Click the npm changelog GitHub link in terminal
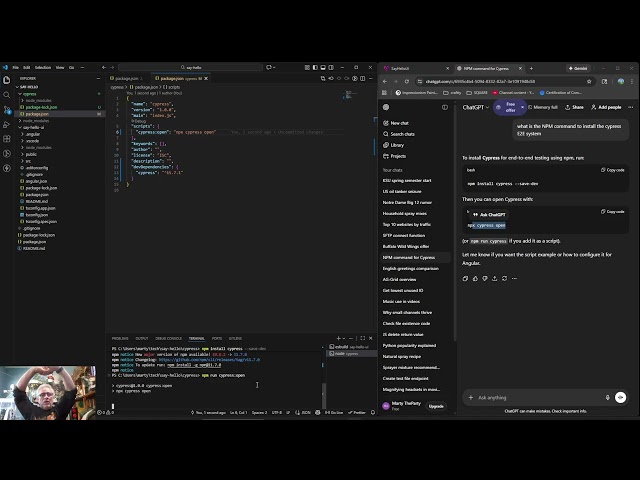The image size is (640, 480). 209,360
